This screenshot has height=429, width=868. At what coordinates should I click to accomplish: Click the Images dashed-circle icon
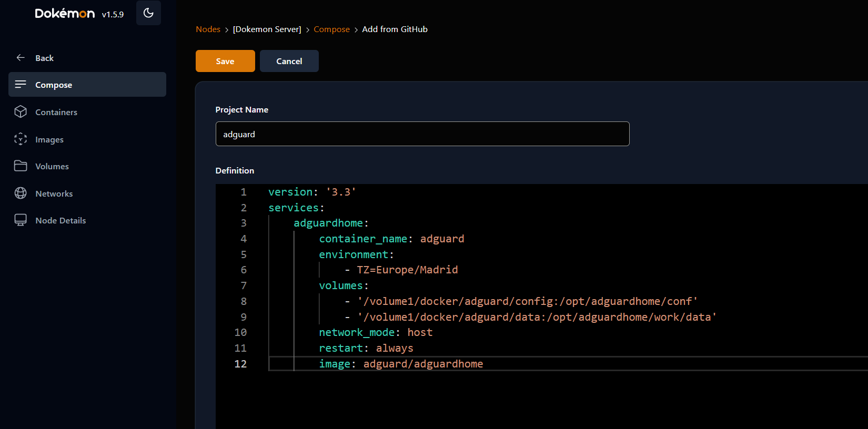point(21,139)
